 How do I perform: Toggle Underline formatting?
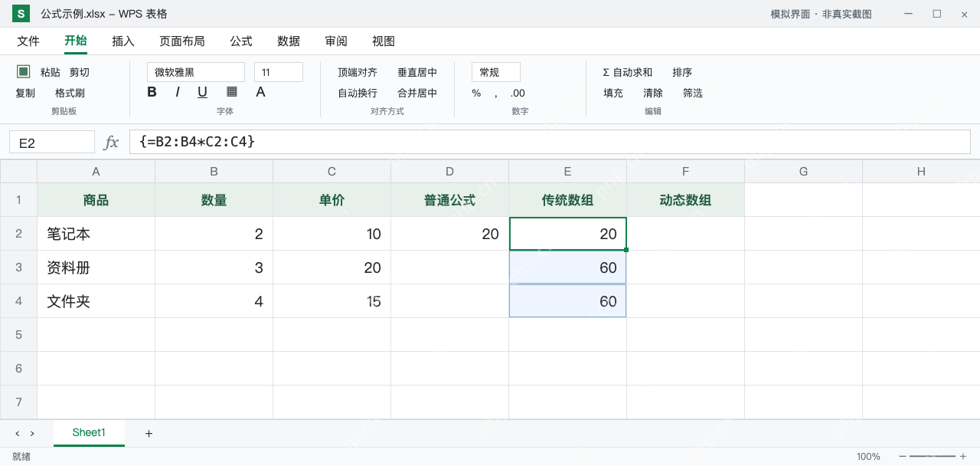click(x=202, y=92)
